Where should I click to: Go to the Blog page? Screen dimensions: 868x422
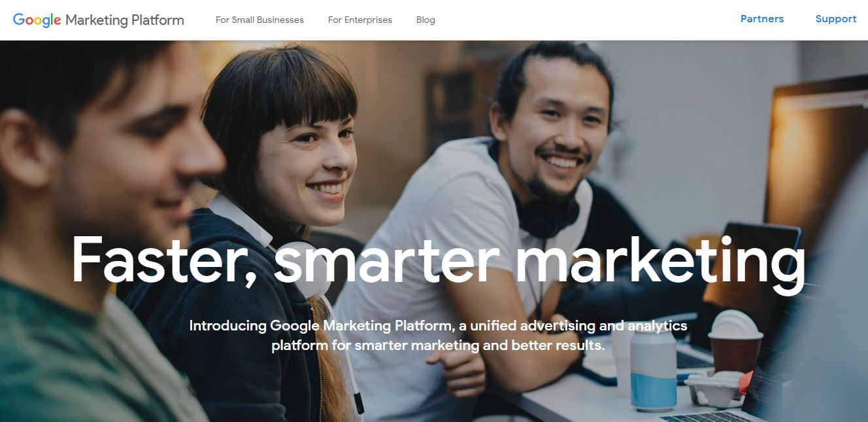pos(426,20)
